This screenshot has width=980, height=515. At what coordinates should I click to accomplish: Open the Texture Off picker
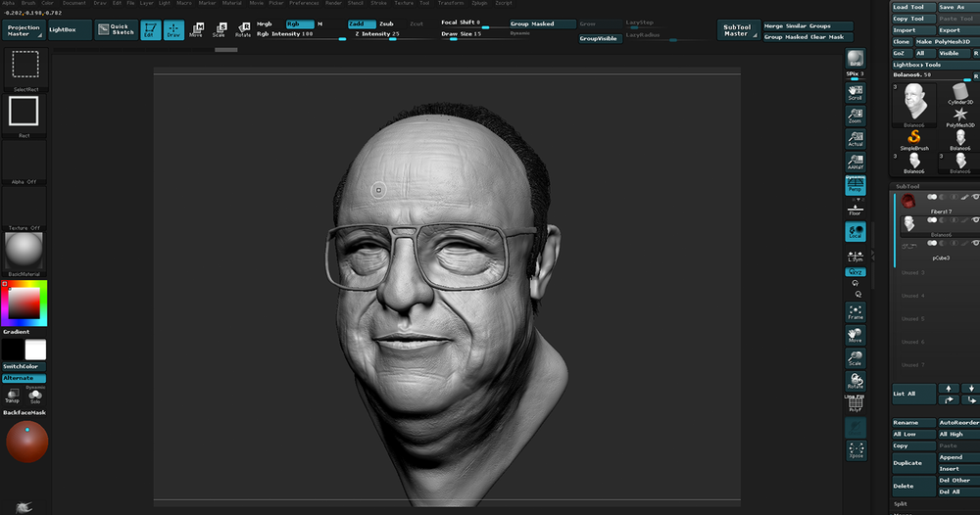(x=24, y=208)
